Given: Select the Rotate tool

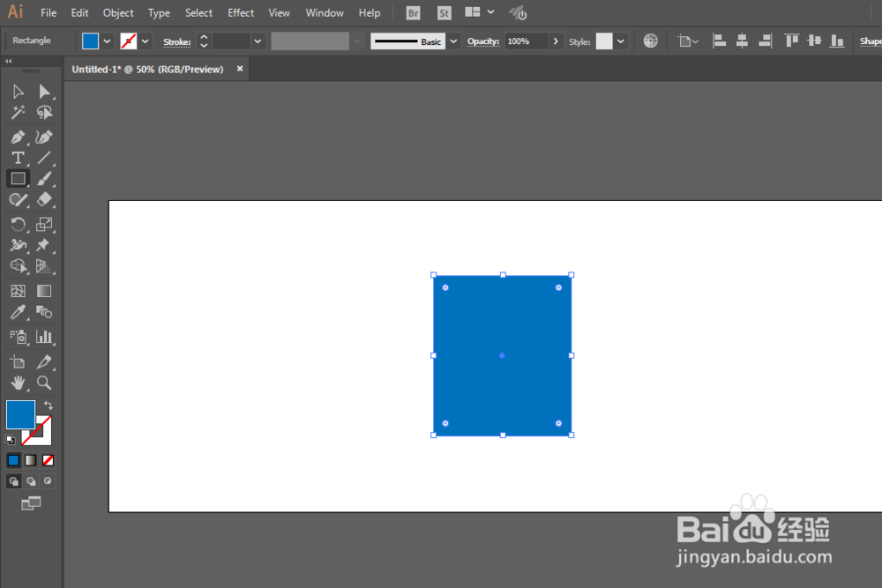Looking at the screenshot, I should coord(18,224).
